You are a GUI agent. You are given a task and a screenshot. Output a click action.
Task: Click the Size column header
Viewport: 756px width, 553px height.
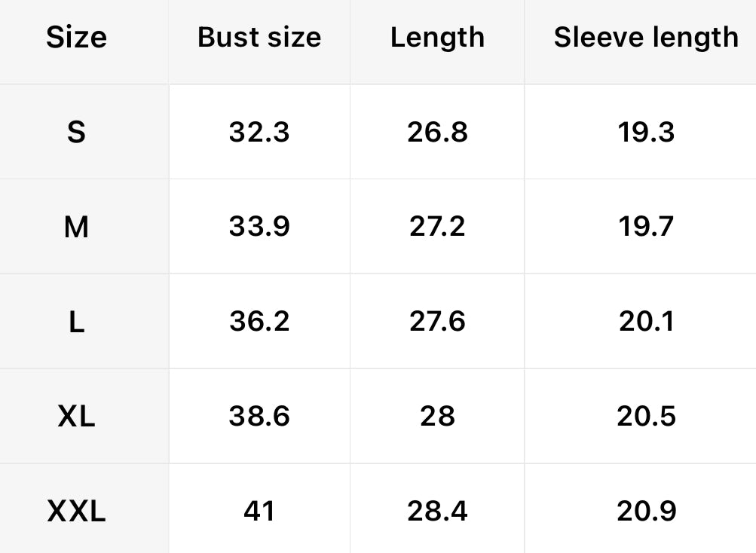coord(76,38)
